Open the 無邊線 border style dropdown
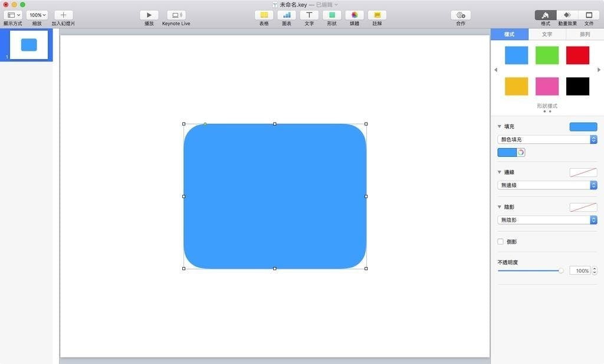 [x=547, y=185]
